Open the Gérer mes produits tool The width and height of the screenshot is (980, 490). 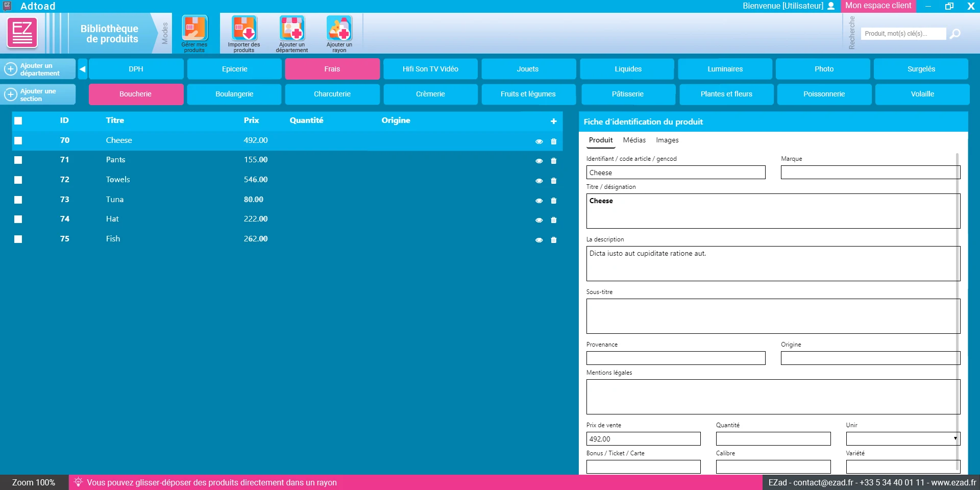tap(194, 34)
